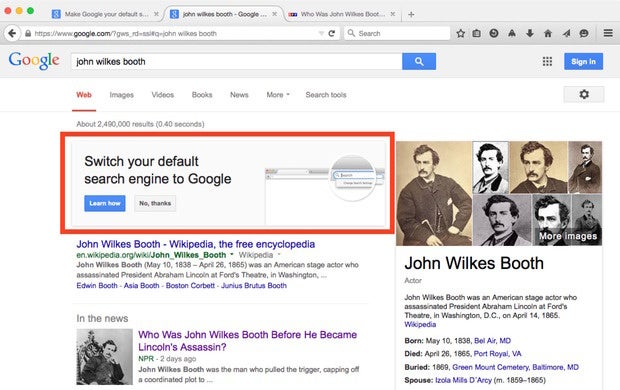Click the blue magnifier search button
The height and width of the screenshot is (390, 620).
click(x=419, y=61)
